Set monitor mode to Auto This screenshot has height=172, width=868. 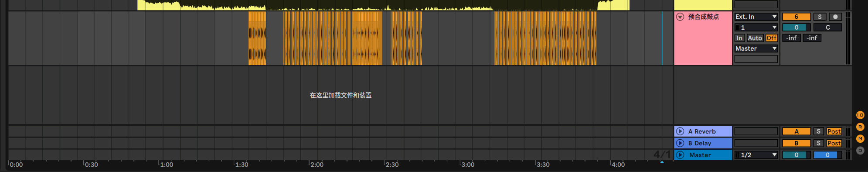(x=755, y=38)
